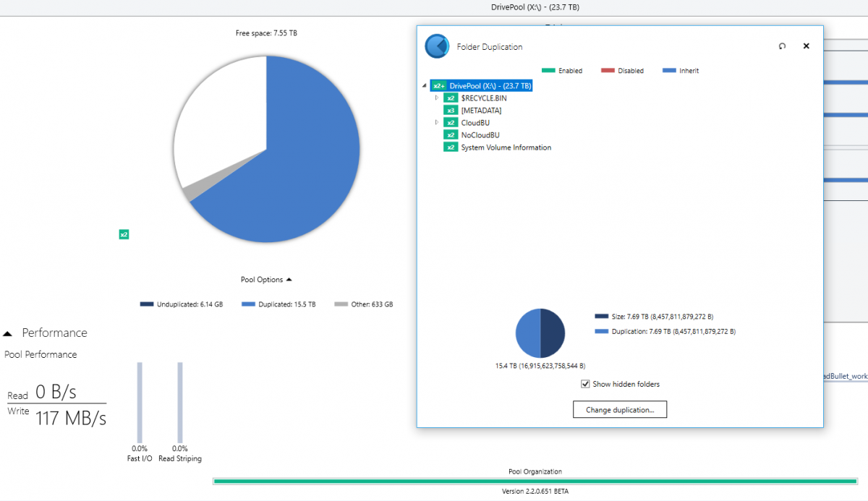Click the x2 badge beside $RECYCLE.BIN
This screenshot has width=868, height=501.
pyautogui.click(x=451, y=98)
